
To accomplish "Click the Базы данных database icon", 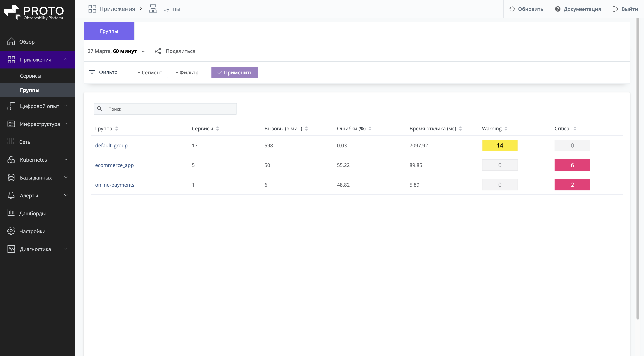I will coord(11,177).
